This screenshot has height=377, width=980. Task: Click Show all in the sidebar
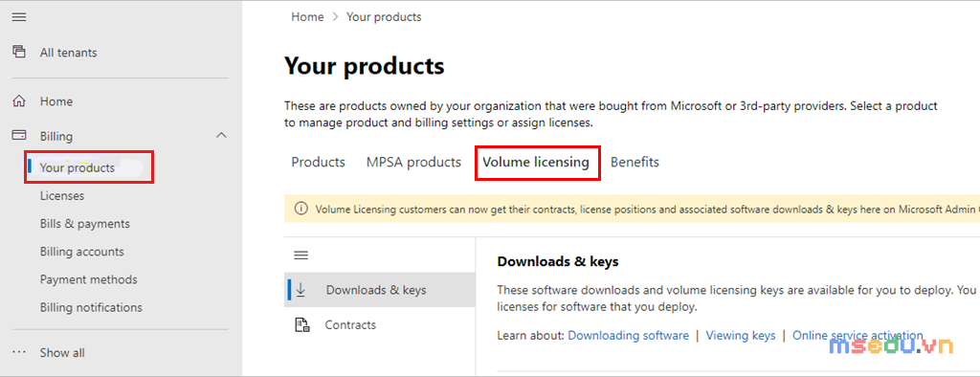click(62, 353)
